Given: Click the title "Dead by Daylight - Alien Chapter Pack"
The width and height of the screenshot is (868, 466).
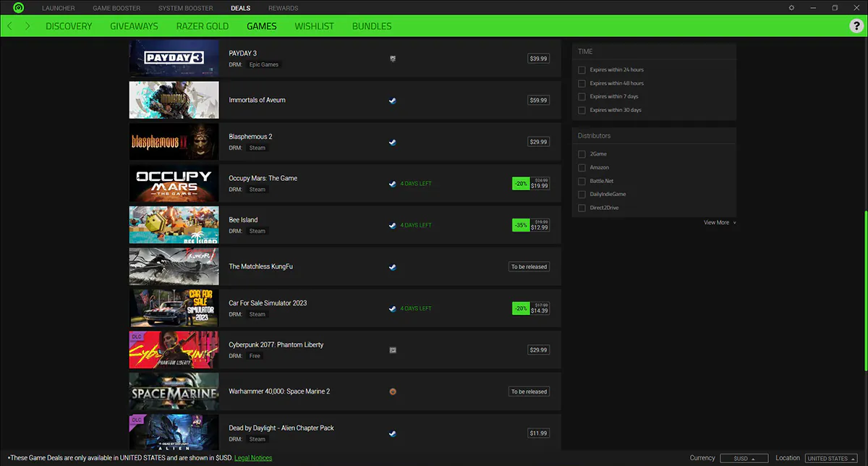Looking at the screenshot, I should (x=281, y=428).
